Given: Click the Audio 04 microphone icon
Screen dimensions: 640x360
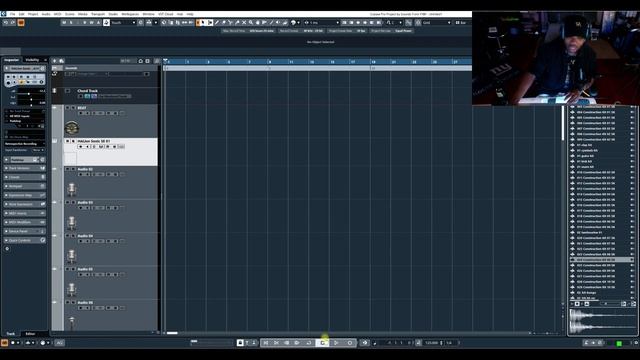Looking at the screenshot, I should click(x=71, y=256).
